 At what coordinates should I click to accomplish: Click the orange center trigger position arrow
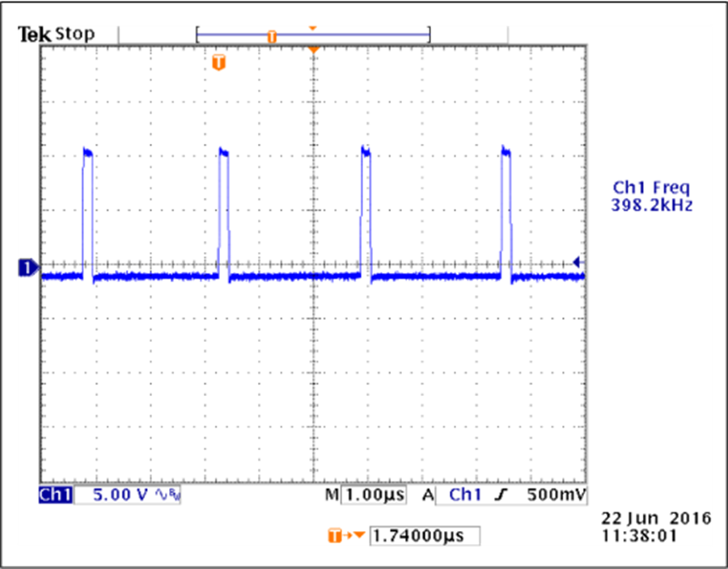pyautogui.click(x=314, y=51)
